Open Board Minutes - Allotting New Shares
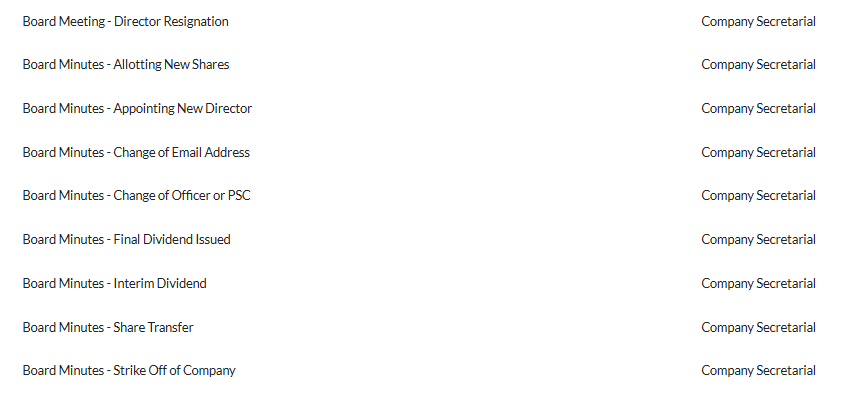Screen dimensions: 856x396 (x=126, y=64)
